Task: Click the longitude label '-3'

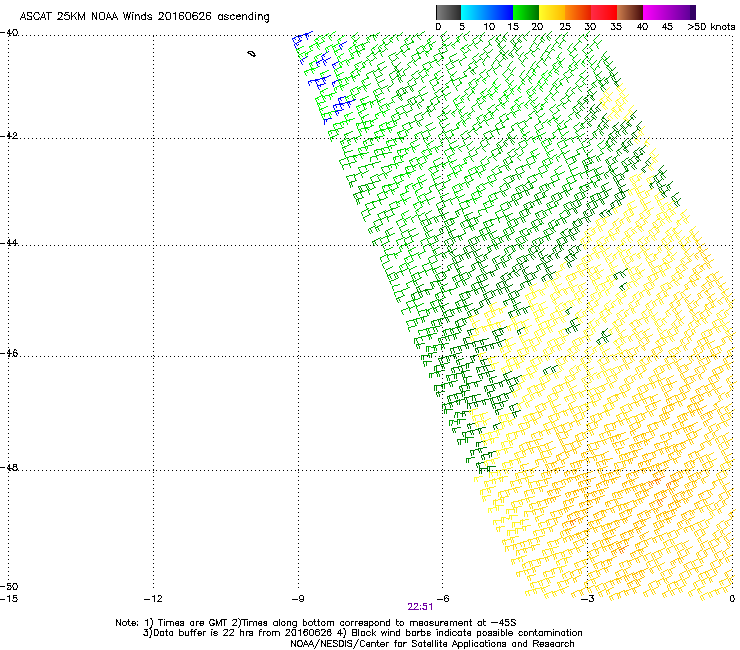Action: (587, 599)
